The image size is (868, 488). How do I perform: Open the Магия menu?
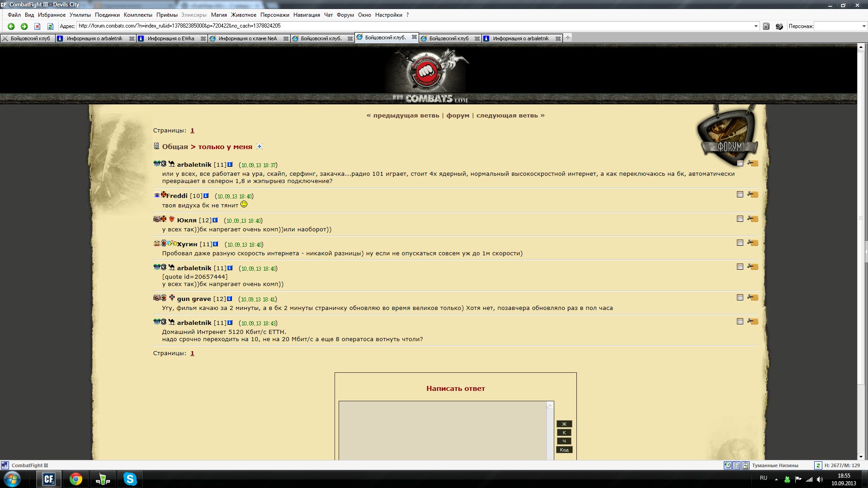(x=219, y=15)
